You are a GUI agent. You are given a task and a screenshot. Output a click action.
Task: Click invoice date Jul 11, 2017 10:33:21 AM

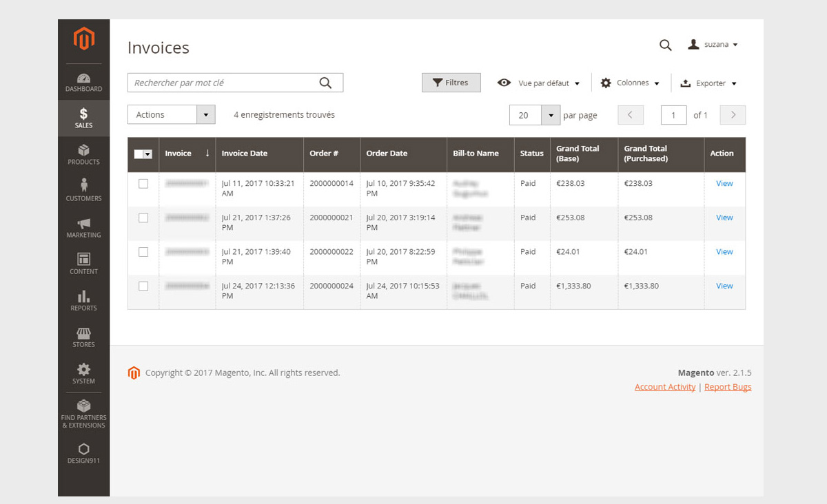[x=258, y=189]
